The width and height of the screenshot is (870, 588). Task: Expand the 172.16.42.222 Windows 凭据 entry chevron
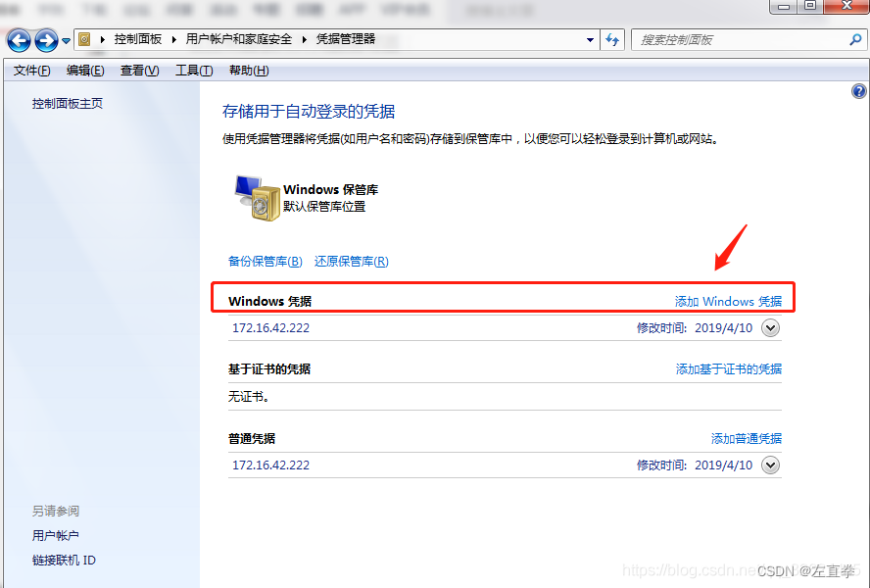tap(770, 327)
